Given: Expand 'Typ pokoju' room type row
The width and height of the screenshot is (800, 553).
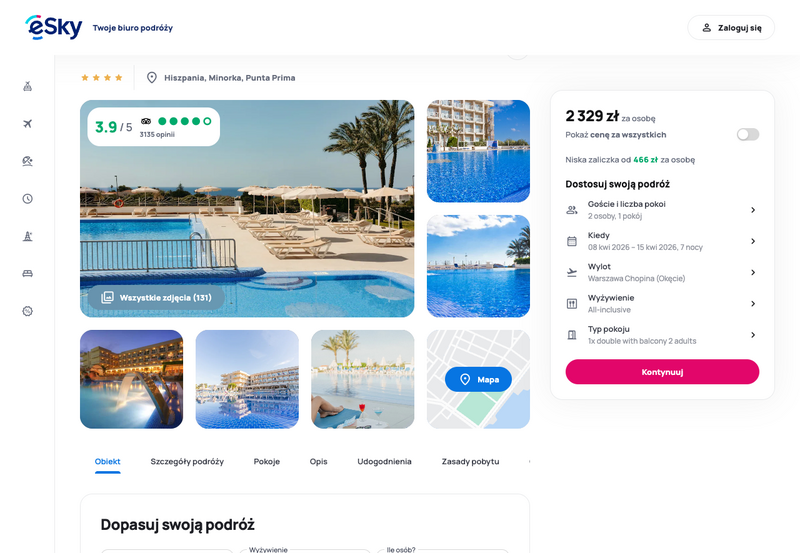Looking at the screenshot, I should point(662,335).
